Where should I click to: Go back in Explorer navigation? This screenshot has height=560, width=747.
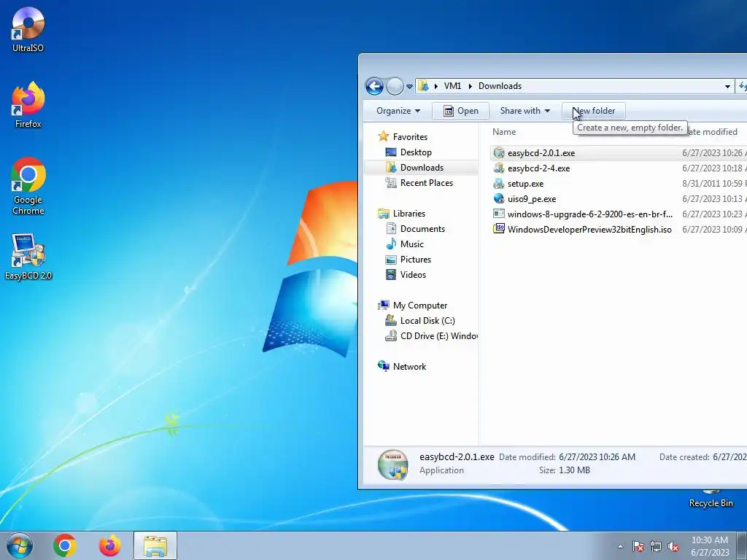(x=374, y=86)
